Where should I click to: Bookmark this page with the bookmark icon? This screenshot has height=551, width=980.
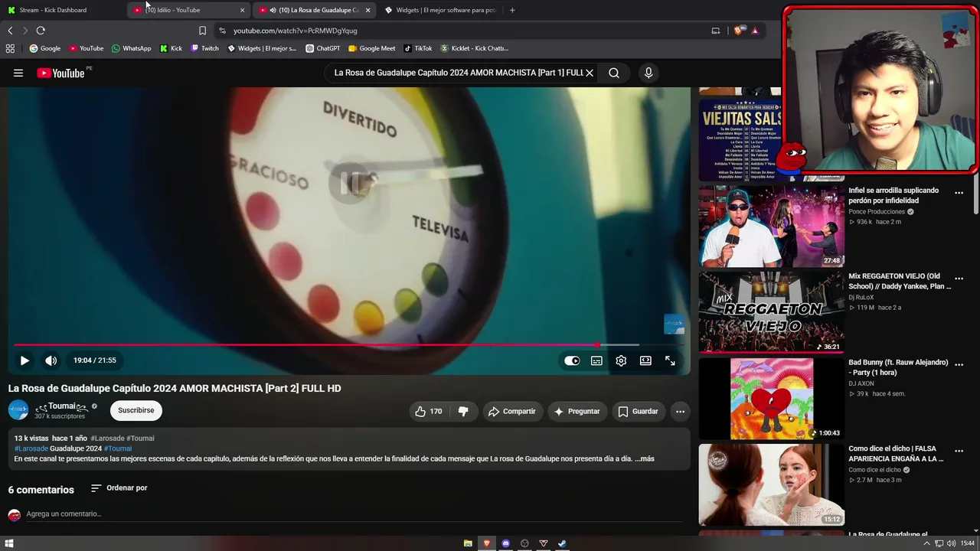202,31
